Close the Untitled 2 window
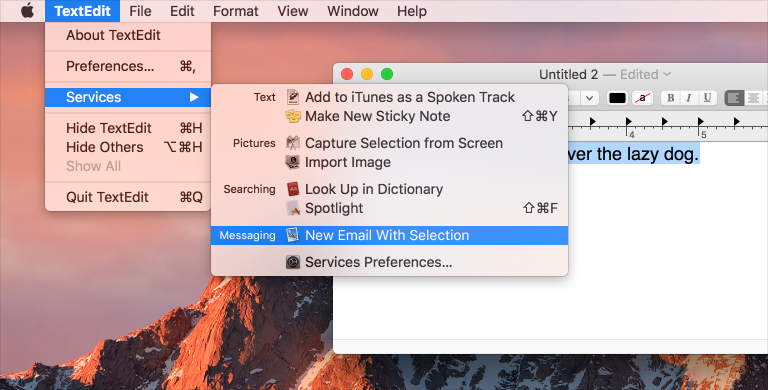This screenshot has height=390, width=768. coord(347,74)
